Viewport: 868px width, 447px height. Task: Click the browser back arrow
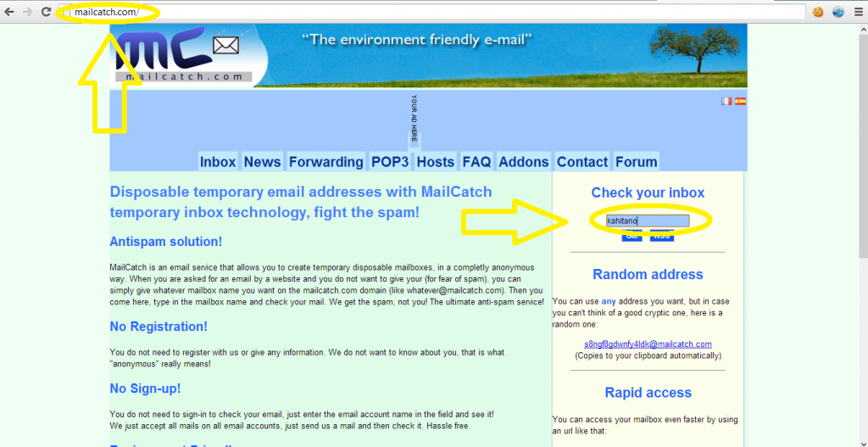pos(8,13)
